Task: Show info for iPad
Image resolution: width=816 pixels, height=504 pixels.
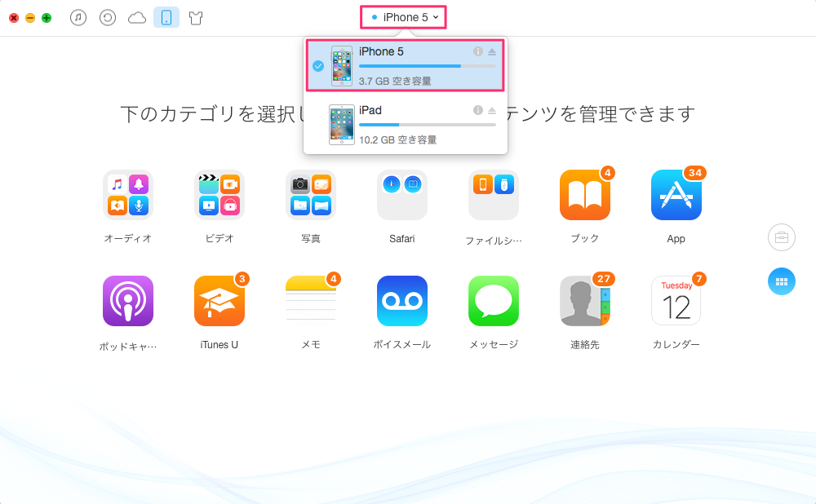Action: (x=477, y=110)
